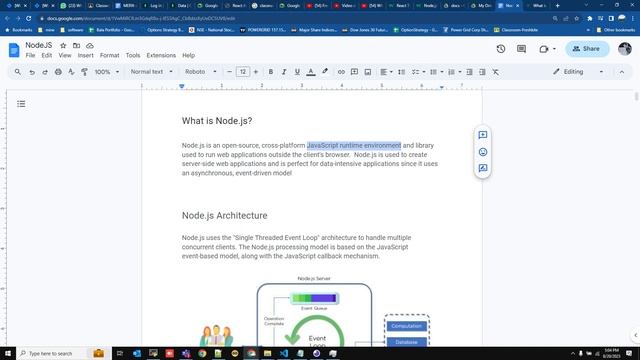Open the File menu

click(x=30, y=55)
